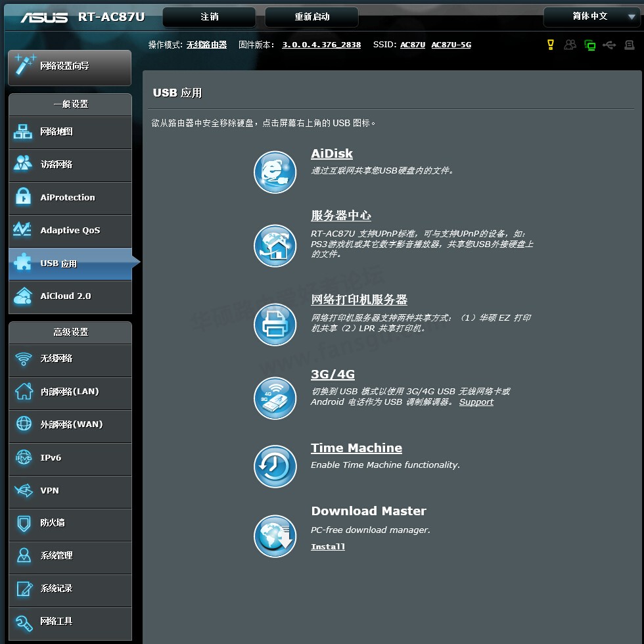This screenshot has width=644, height=644.
Task: Open 无线网络 settings menu
Action: coord(70,360)
